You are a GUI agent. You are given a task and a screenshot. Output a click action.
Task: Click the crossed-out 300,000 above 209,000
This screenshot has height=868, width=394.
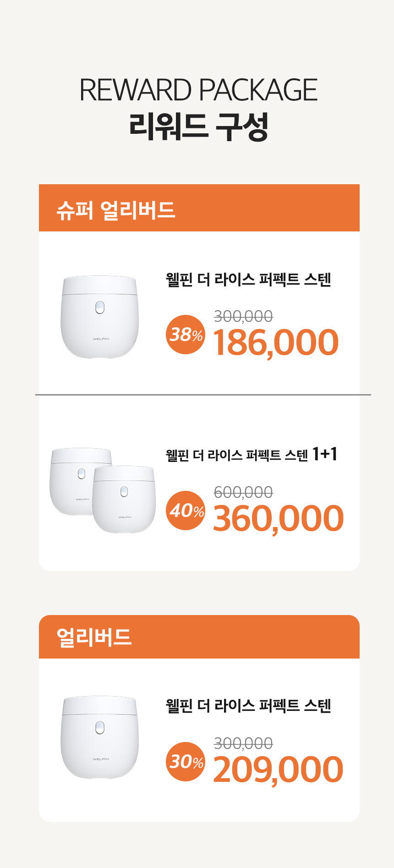(x=243, y=743)
